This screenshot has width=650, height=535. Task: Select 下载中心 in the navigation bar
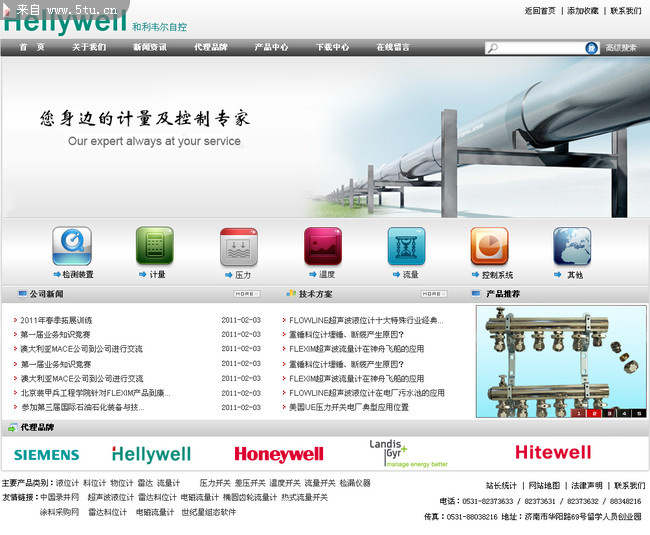[332, 47]
